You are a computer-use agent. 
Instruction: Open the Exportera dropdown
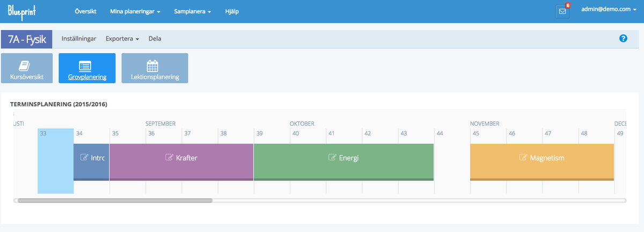click(122, 39)
